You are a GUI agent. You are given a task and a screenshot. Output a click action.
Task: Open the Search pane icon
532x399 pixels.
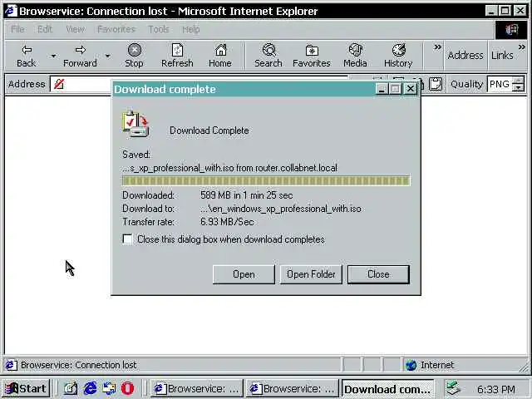[x=269, y=50]
